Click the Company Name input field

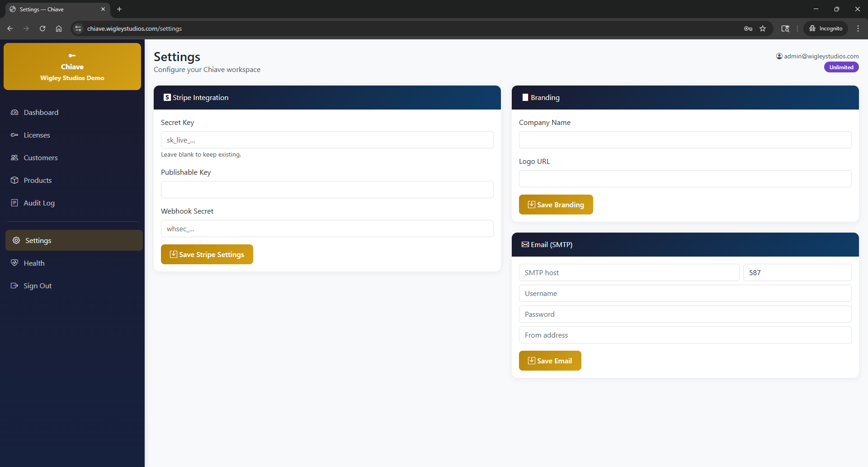[x=685, y=140]
